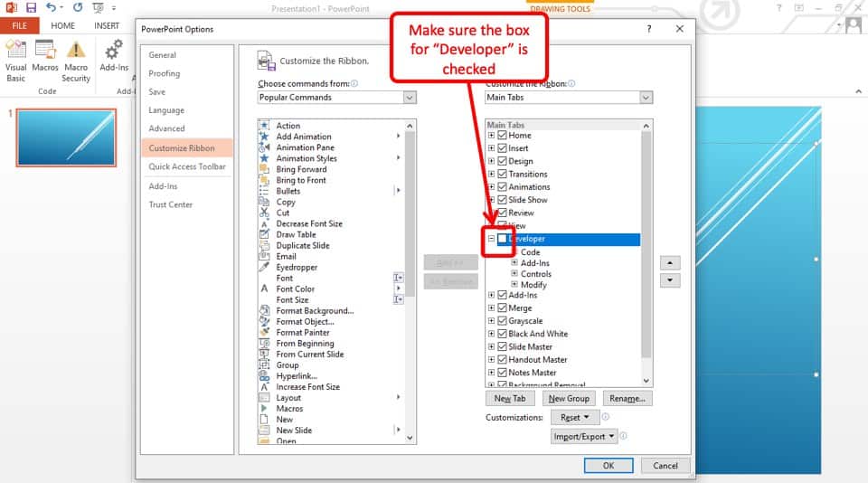The height and width of the screenshot is (483, 868).
Task: Open the Choose commands from dropdown
Action: [x=409, y=98]
